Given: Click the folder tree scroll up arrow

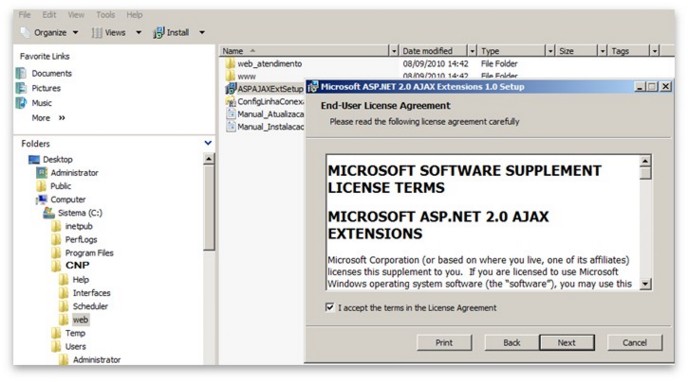Looking at the screenshot, I should [209, 159].
